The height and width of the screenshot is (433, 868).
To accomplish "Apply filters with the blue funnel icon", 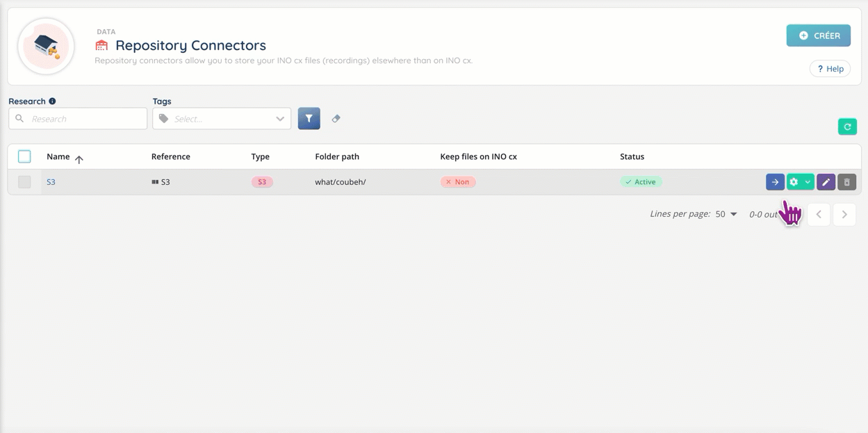I will coord(309,119).
